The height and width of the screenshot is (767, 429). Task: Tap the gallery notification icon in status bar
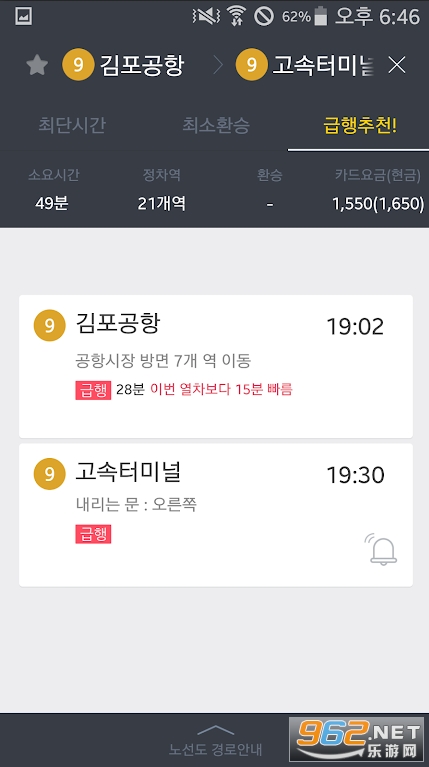click(x=23, y=17)
